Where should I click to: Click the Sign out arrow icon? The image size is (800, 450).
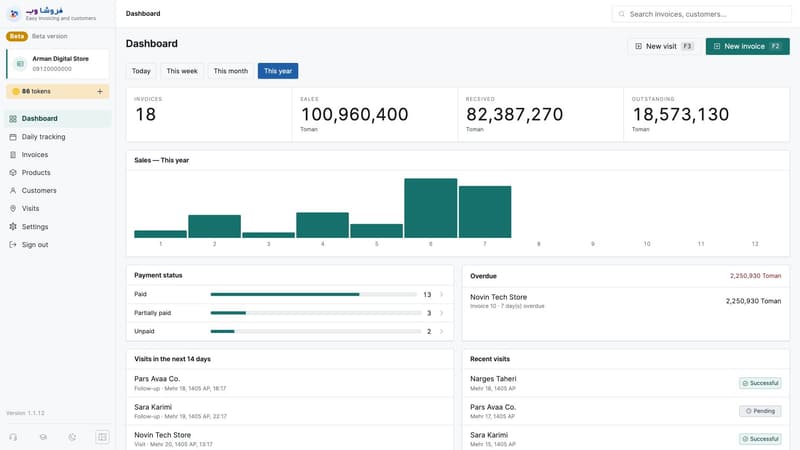(x=13, y=244)
